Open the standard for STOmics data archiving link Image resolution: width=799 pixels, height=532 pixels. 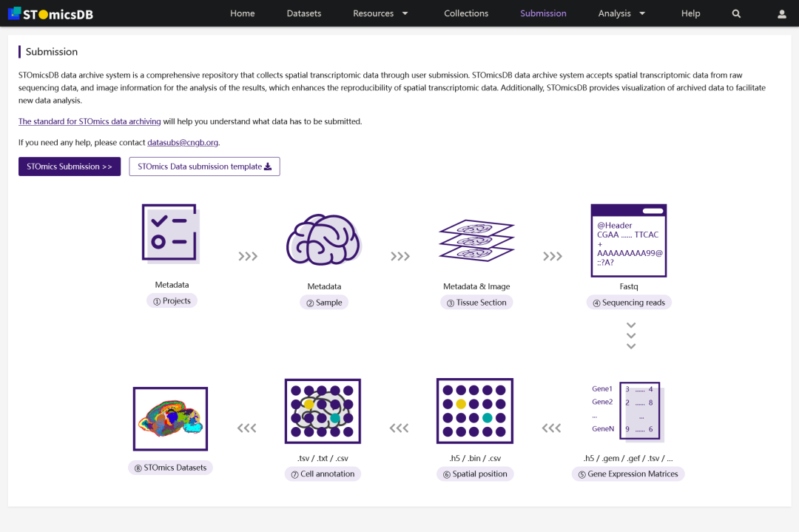click(90, 121)
